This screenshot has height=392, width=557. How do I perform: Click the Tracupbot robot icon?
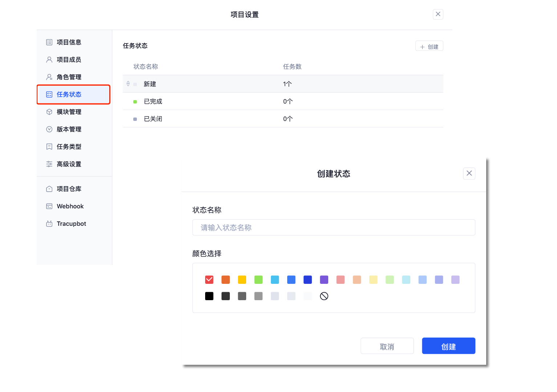(x=49, y=224)
